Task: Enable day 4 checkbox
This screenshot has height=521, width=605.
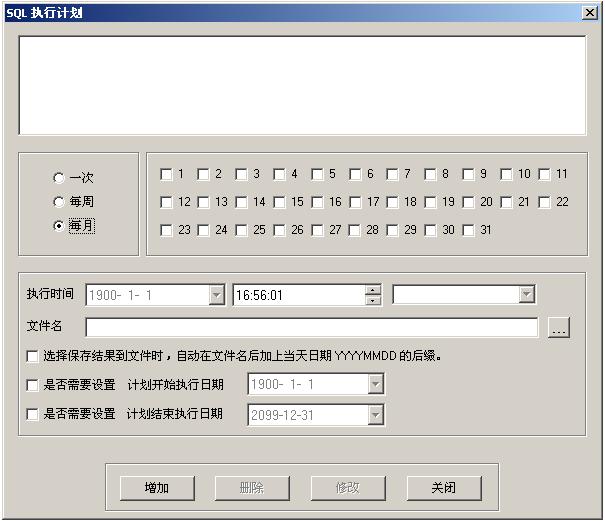Action: pos(279,174)
